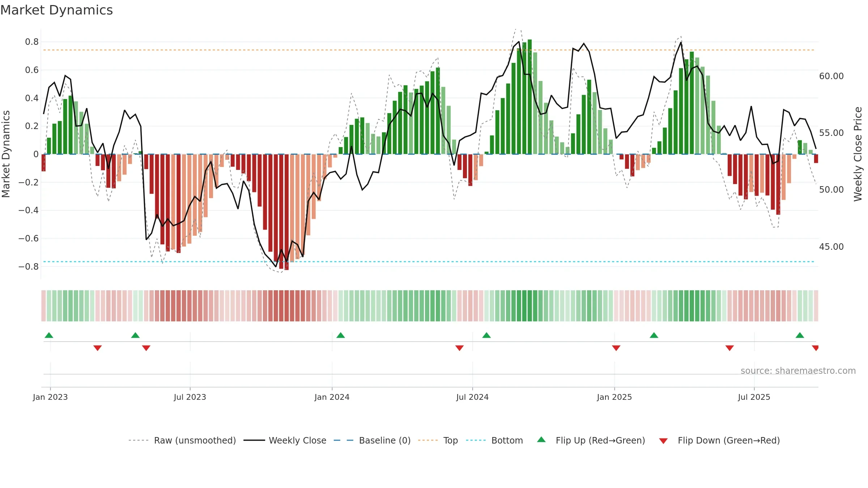Screen dimensions: 868x488
Task: Select the Flip Down marker in May 2023
Action: 146,348
